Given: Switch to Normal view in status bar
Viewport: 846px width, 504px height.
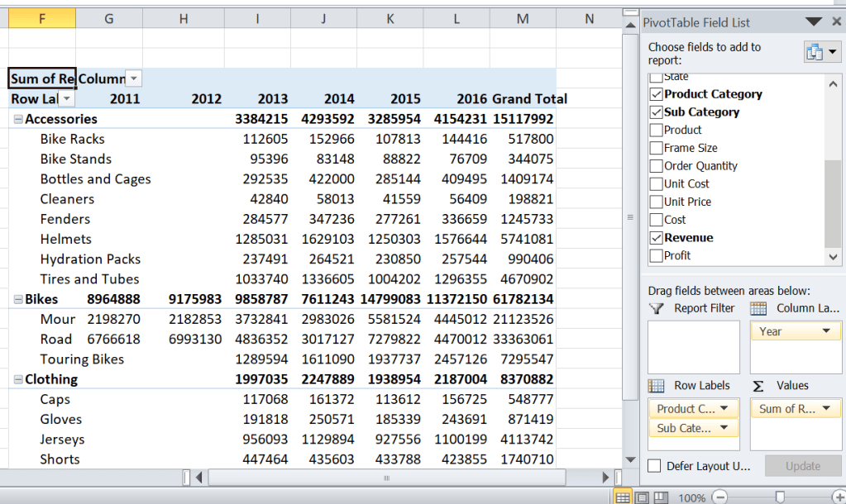Looking at the screenshot, I should pyautogui.click(x=623, y=497).
